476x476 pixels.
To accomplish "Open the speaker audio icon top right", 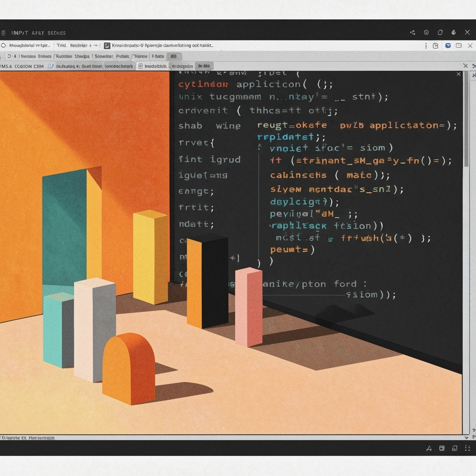I will coord(454,32).
